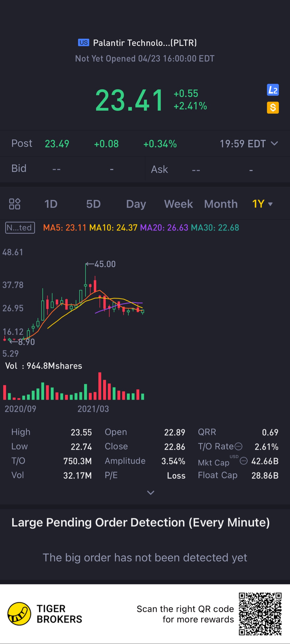Tap the info icon beside Mkt Cap

pos(244,461)
